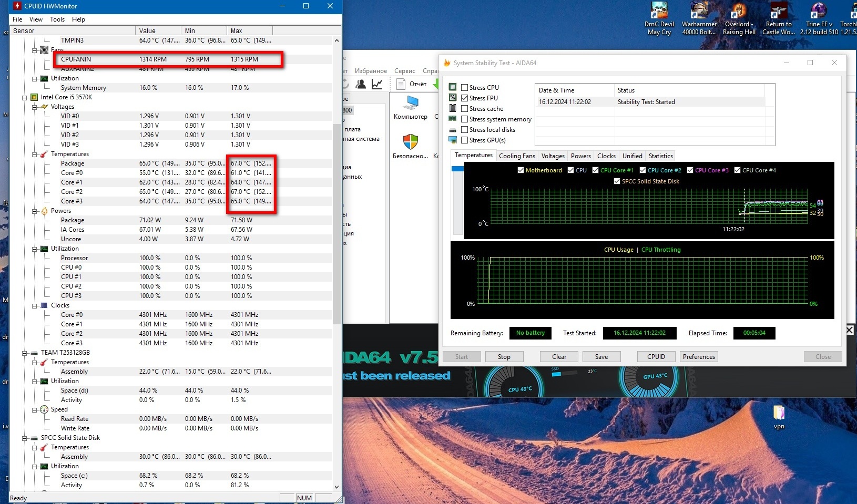Click the flame icon beside Powers node
The width and height of the screenshot is (857, 504).
44,211
